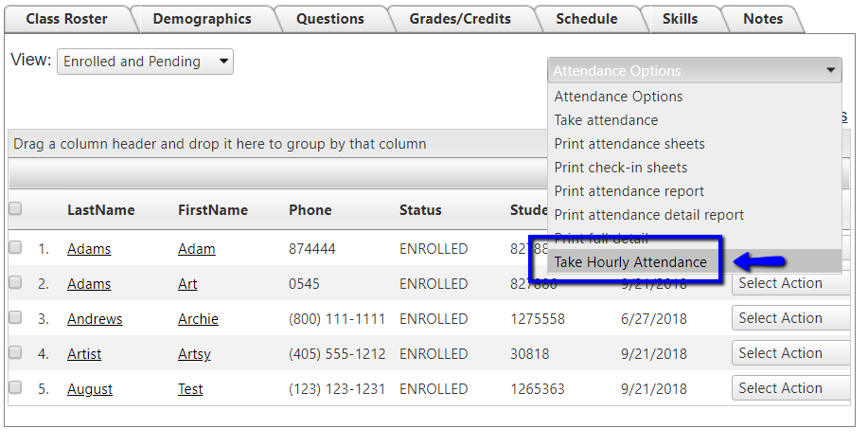Collapse the Attendance Options dropdown

coord(694,71)
